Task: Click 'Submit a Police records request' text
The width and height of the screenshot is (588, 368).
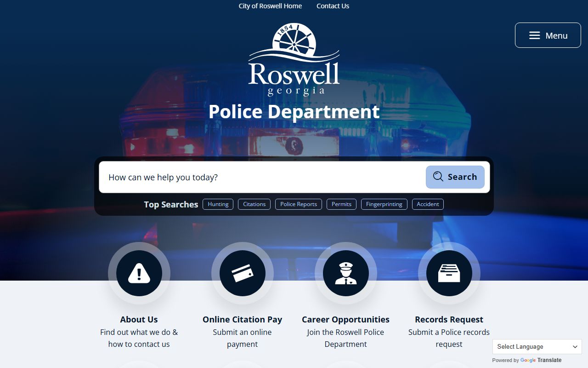Action: tap(449, 338)
